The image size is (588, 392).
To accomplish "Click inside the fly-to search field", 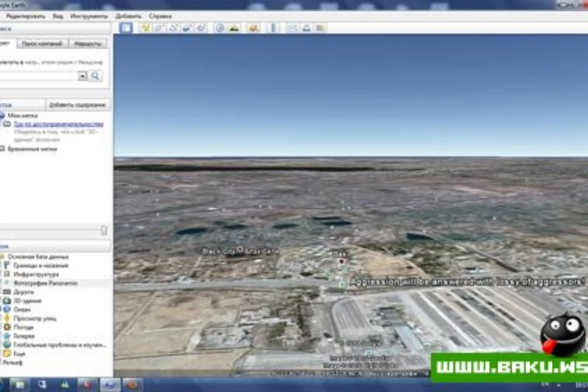I will pos(39,76).
